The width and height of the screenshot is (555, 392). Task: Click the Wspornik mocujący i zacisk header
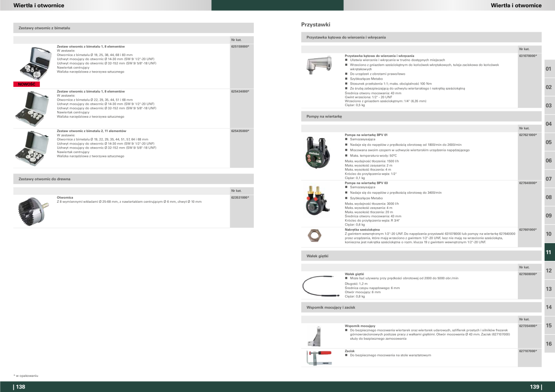pyautogui.click(x=422, y=307)
